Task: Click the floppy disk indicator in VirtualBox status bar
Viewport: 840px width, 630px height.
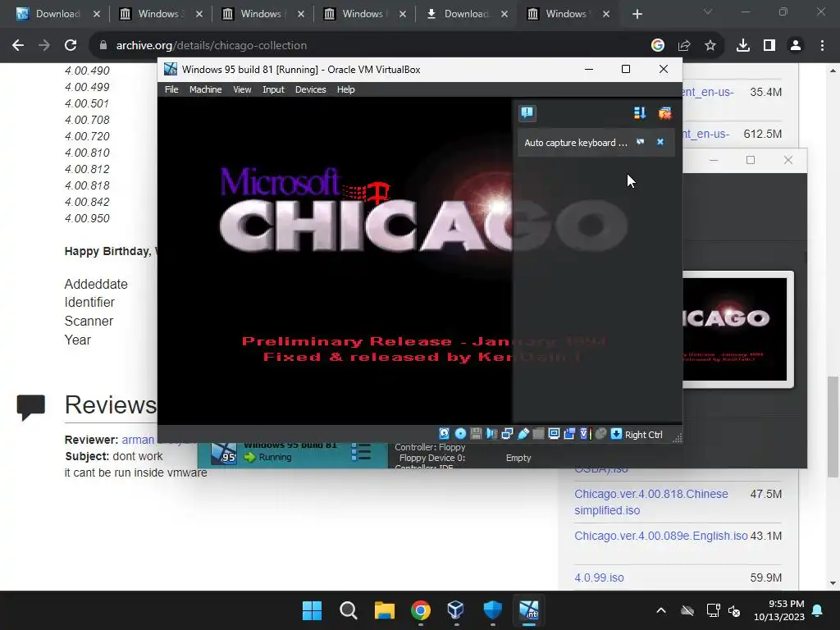Action: click(x=476, y=434)
